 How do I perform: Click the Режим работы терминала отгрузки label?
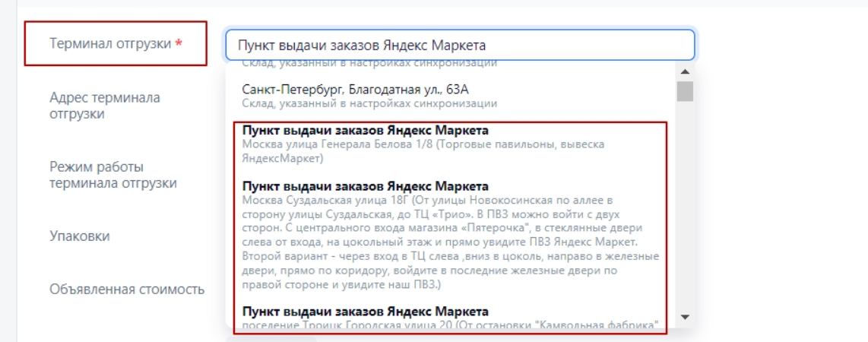click(x=113, y=175)
